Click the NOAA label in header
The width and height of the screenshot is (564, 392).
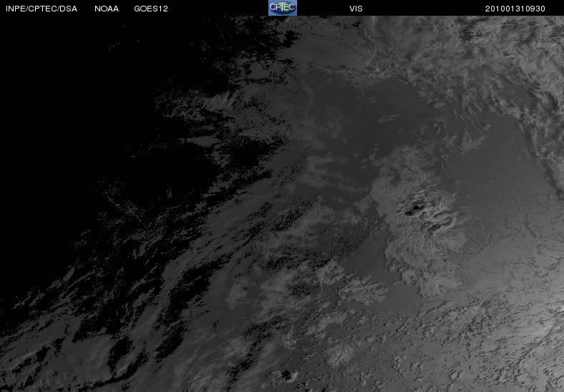coord(107,9)
